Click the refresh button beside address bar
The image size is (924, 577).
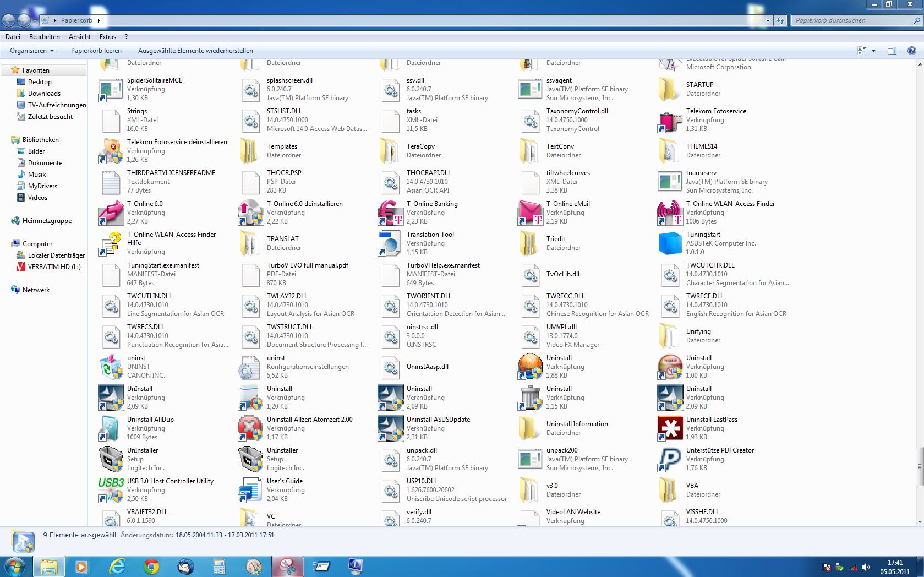pyautogui.click(x=780, y=20)
